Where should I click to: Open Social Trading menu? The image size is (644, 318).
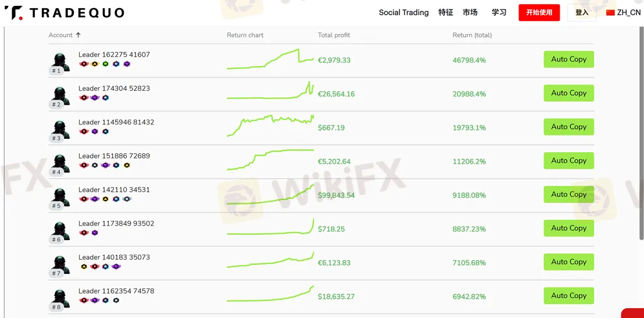(x=403, y=13)
